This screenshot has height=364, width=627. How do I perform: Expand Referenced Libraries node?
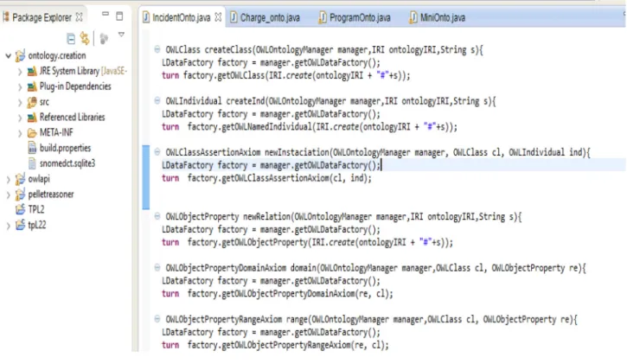(x=20, y=118)
